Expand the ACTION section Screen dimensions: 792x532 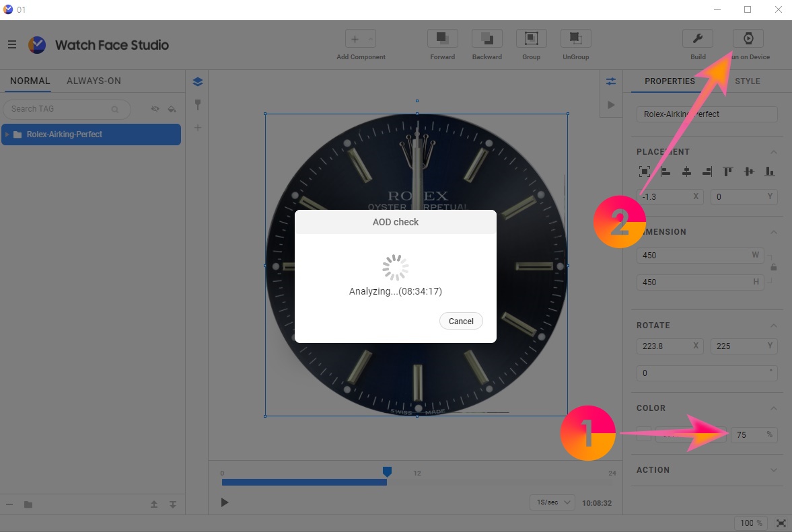pos(773,470)
